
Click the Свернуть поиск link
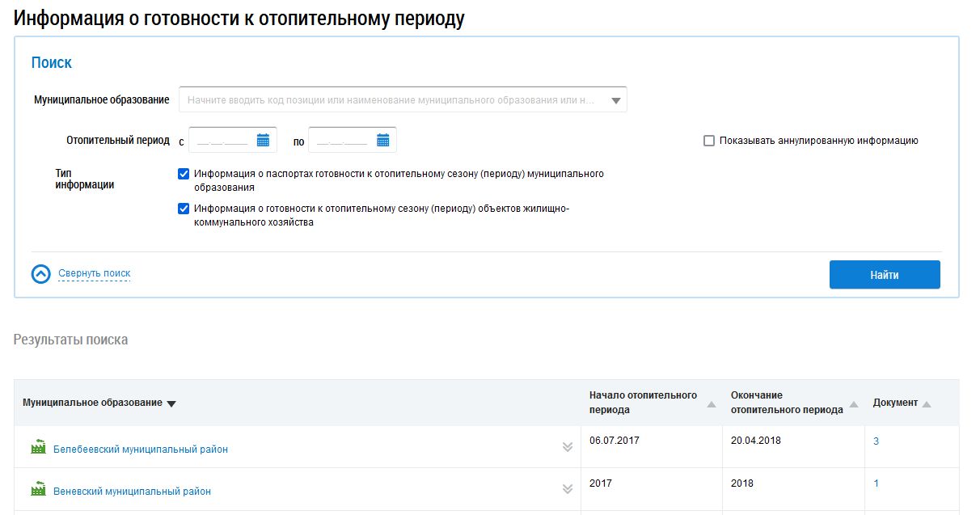(x=94, y=273)
